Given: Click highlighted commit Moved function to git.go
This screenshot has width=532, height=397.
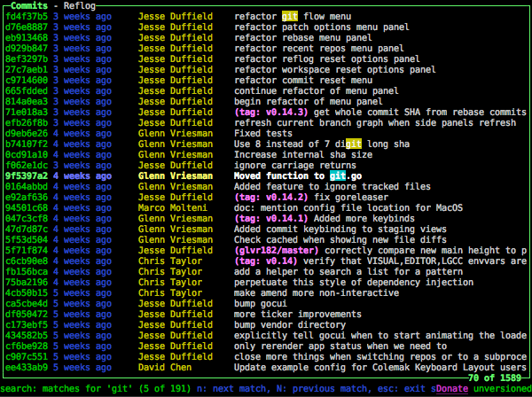Looking at the screenshot, I should (266, 175).
